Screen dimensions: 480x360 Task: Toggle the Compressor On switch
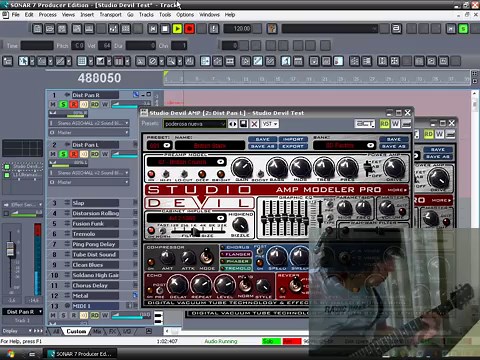pyautogui.click(x=151, y=262)
